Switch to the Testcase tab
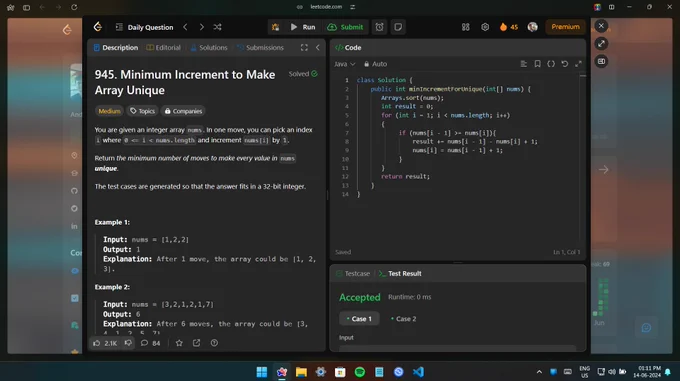 click(x=353, y=274)
